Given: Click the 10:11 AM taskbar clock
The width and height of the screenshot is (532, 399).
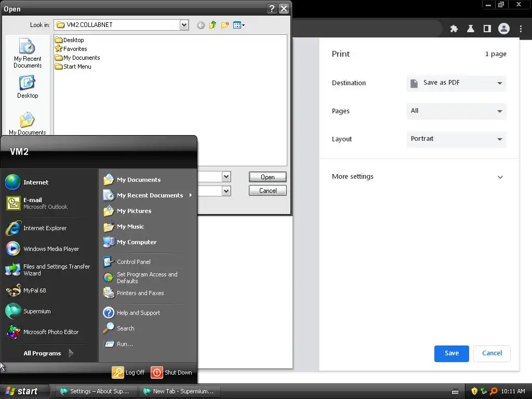Looking at the screenshot, I should pos(513,391).
